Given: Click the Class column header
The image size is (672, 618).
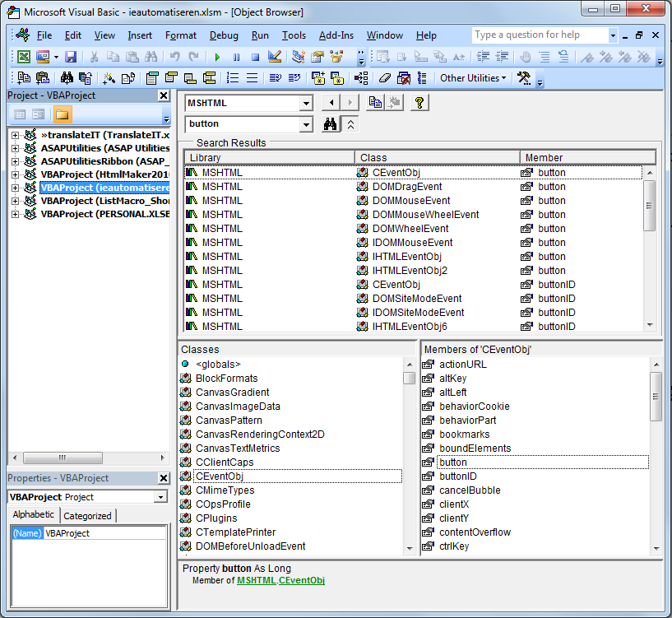Looking at the screenshot, I should (438, 158).
